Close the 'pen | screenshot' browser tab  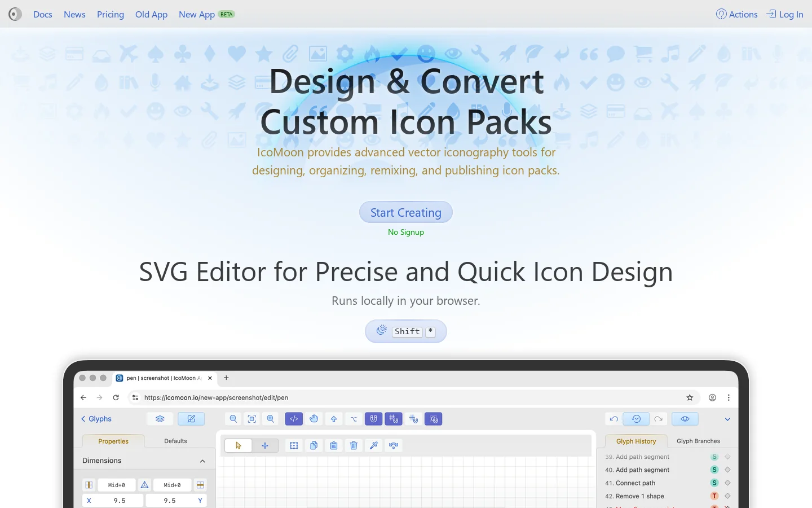click(210, 378)
